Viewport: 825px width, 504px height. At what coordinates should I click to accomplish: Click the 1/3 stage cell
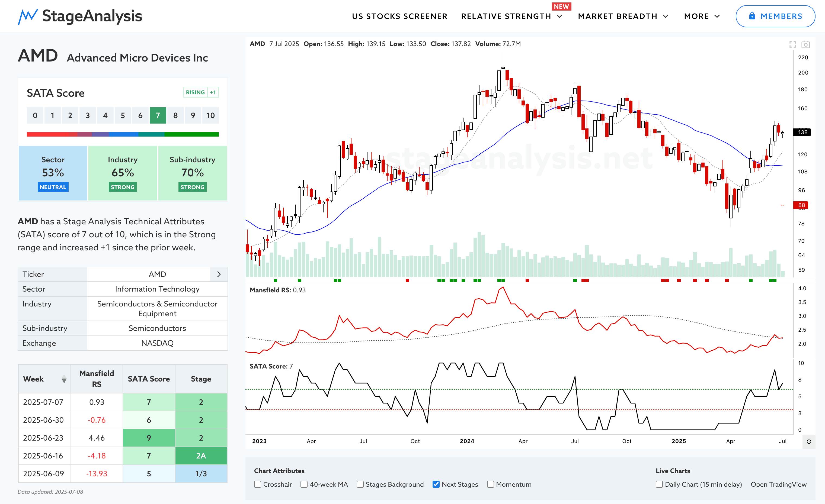(x=201, y=474)
